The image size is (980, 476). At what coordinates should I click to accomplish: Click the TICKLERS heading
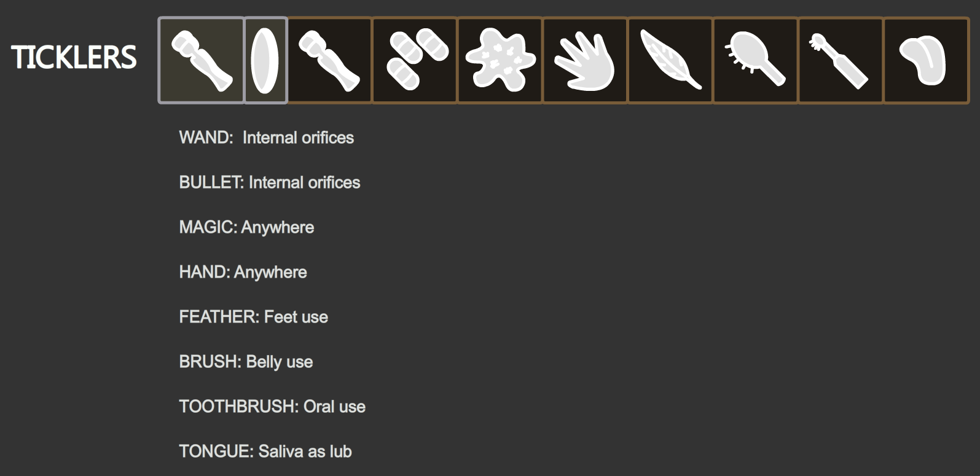tap(74, 57)
